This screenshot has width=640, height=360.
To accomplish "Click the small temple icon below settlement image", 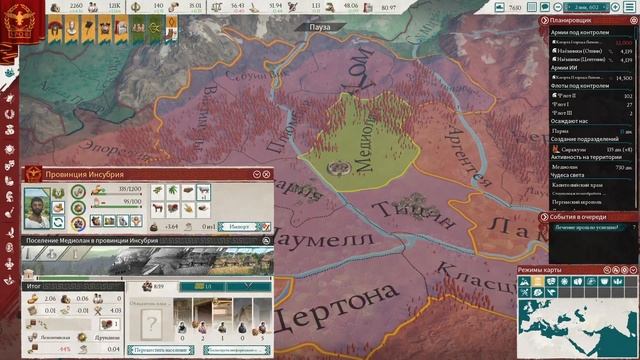I will pos(28,274).
